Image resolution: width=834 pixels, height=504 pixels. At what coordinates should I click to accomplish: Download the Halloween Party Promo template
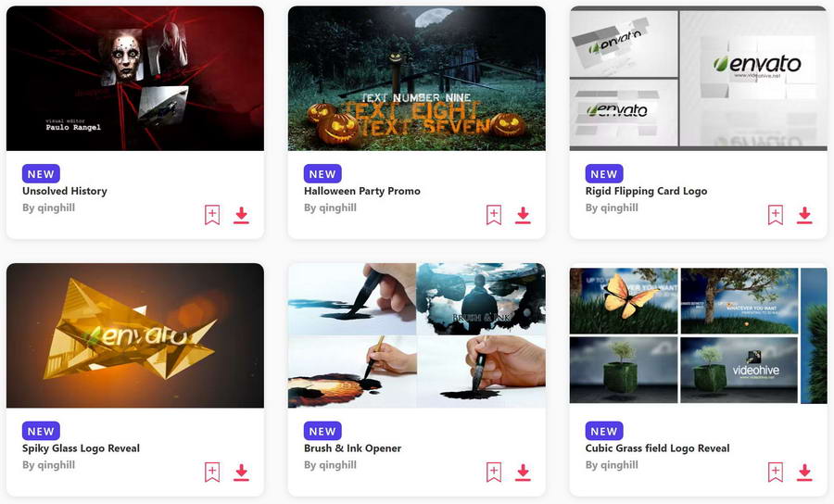523,215
